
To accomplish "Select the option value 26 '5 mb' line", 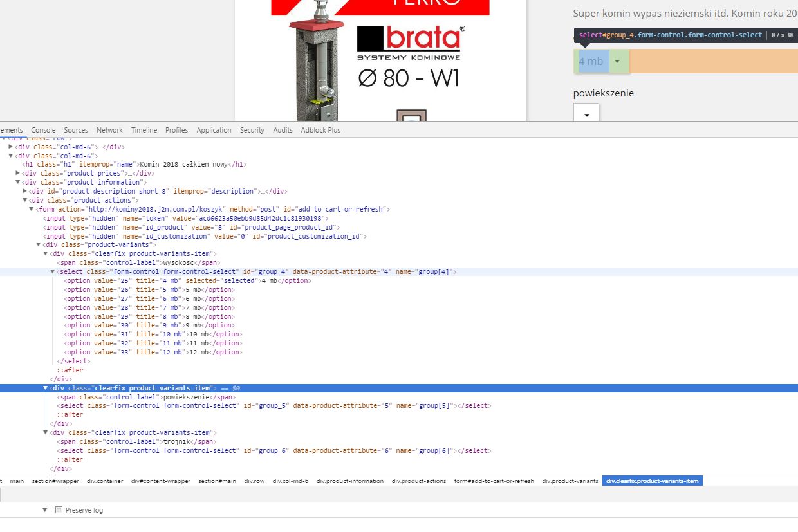I will click(x=149, y=290).
